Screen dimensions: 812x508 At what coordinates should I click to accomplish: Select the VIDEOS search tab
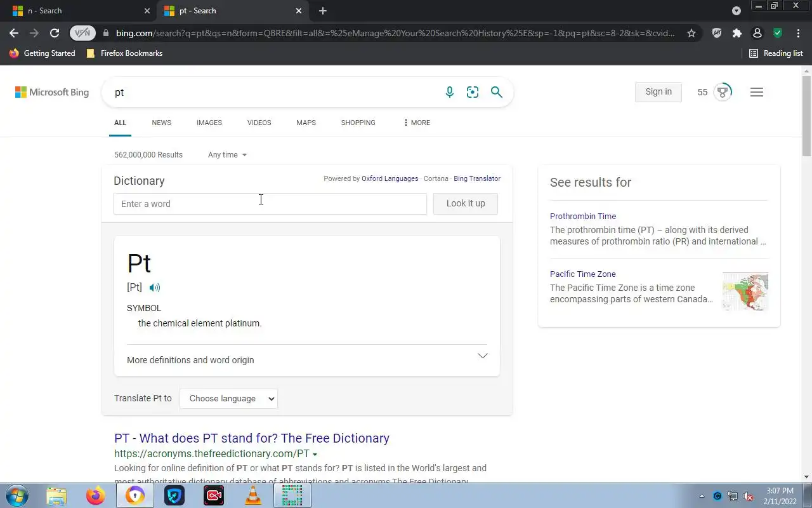coord(259,123)
